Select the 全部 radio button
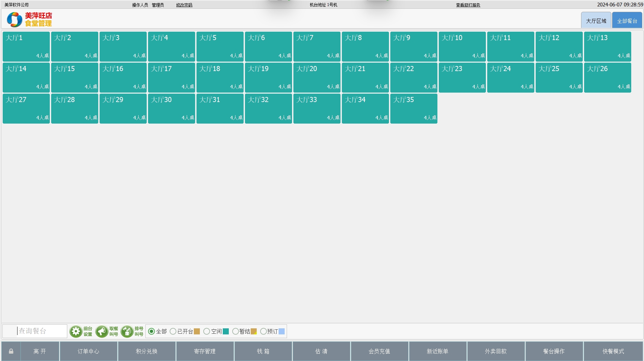This screenshot has height=361, width=644. (x=151, y=331)
